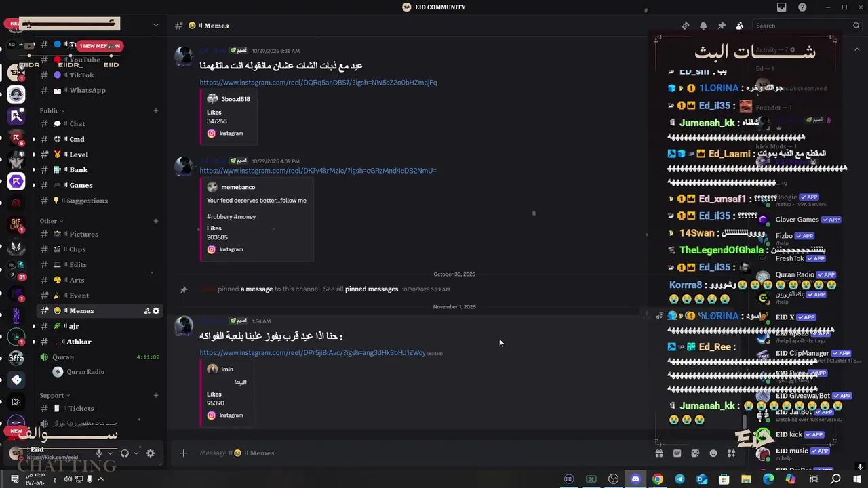This screenshot has height=488, width=868.
Task: Open the Threads icon in channel header
Action: click(x=685, y=26)
